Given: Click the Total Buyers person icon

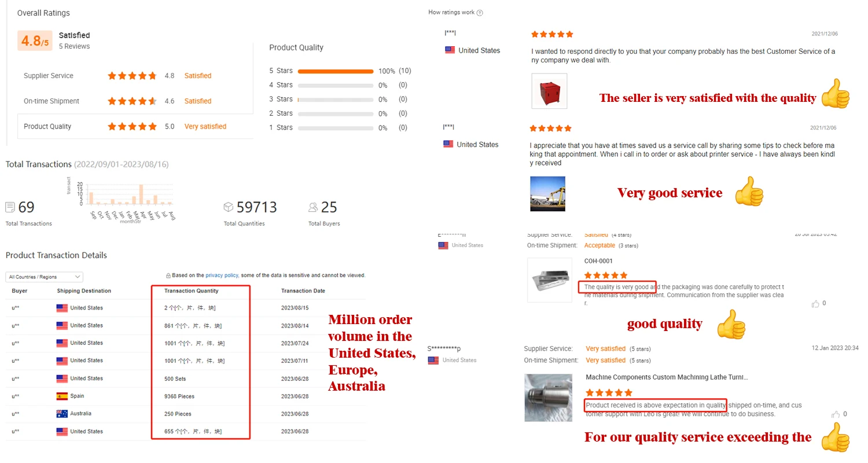Looking at the screenshot, I should pyautogui.click(x=313, y=207).
